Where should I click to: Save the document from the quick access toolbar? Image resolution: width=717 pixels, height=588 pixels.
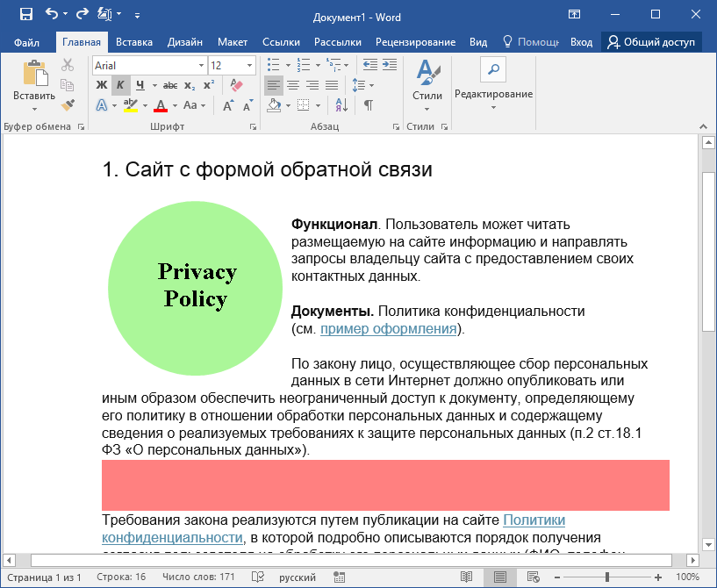tap(26, 14)
